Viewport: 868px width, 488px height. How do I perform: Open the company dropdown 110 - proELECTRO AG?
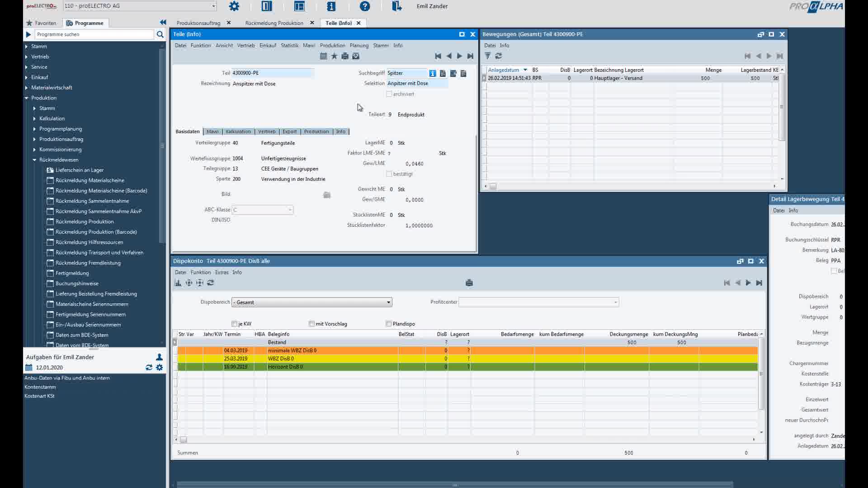pos(213,6)
